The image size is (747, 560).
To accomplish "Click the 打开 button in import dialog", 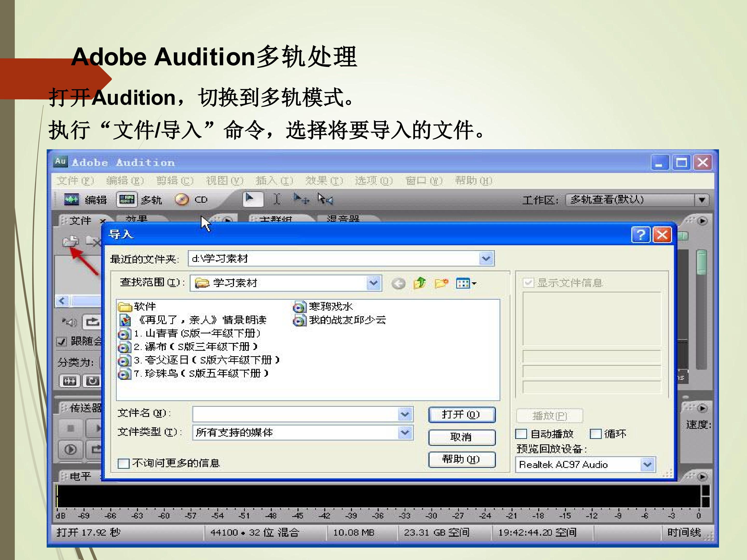I will tap(462, 415).
